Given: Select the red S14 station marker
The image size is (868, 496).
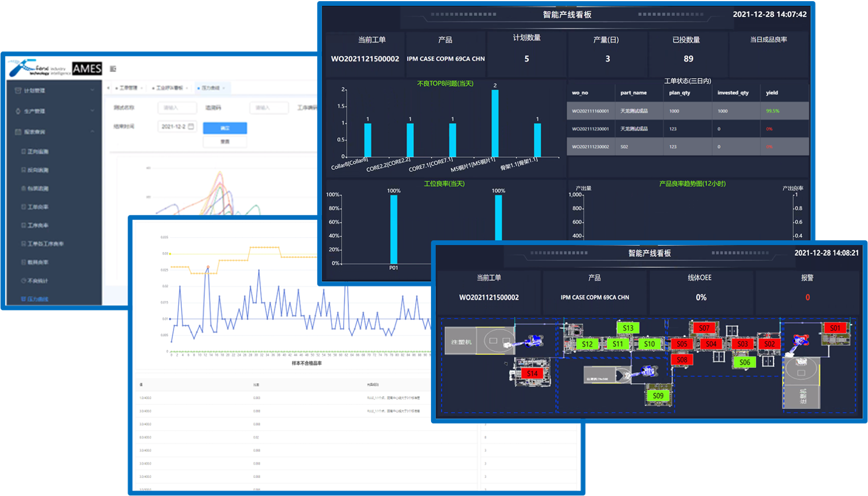Looking at the screenshot, I should tap(532, 373).
